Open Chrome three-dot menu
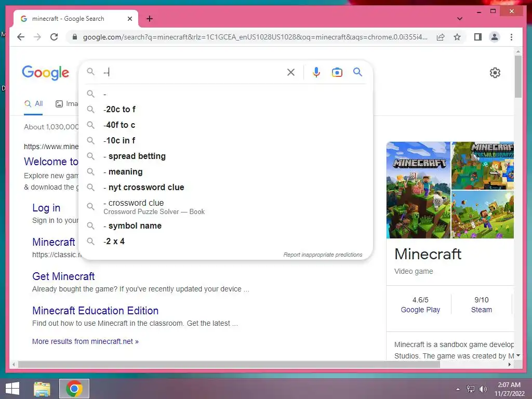Viewport: 532px width, 399px height. [511, 37]
